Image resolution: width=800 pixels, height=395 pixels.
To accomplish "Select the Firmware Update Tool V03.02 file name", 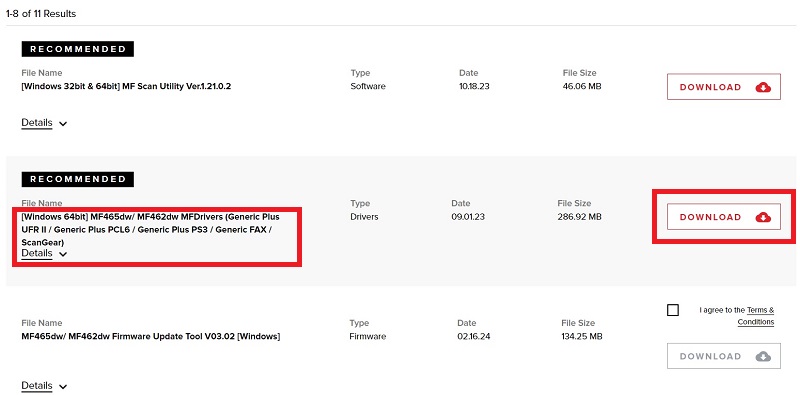I will (151, 336).
